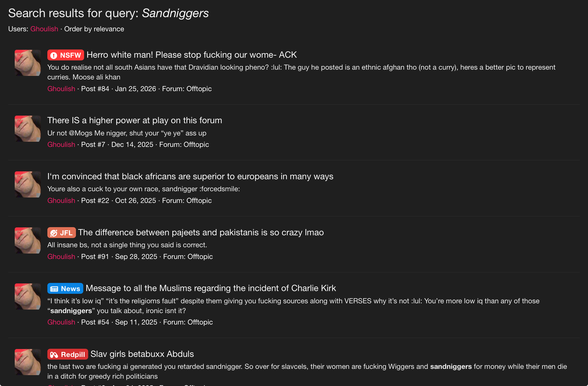The image size is (588, 386).
Task: Open the avatar beside the Post #84 result
Action: coord(28,63)
